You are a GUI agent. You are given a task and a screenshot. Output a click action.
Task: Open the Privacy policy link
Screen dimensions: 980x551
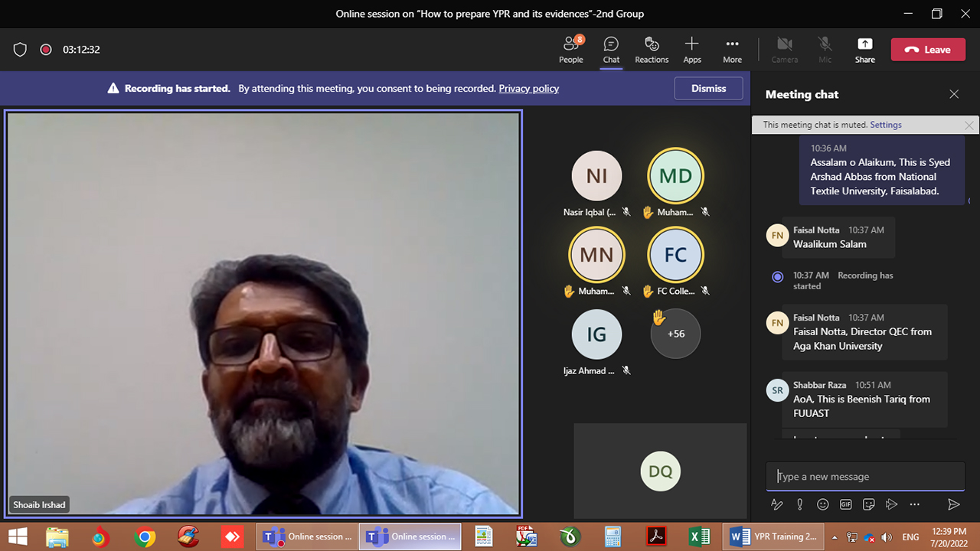click(x=528, y=88)
